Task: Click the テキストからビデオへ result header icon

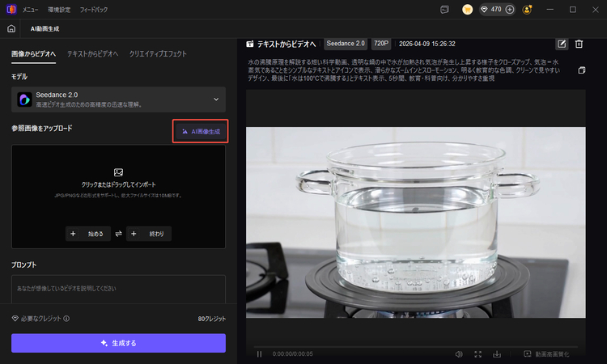Action: tap(250, 44)
